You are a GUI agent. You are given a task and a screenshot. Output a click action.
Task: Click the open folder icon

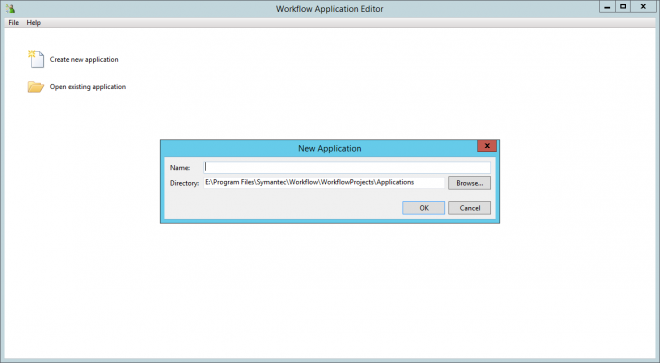pos(36,87)
